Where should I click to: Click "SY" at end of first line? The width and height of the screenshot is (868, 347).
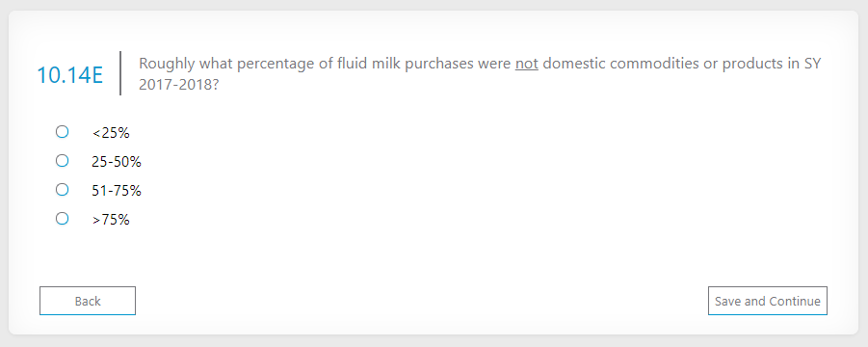(x=813, y=64)
